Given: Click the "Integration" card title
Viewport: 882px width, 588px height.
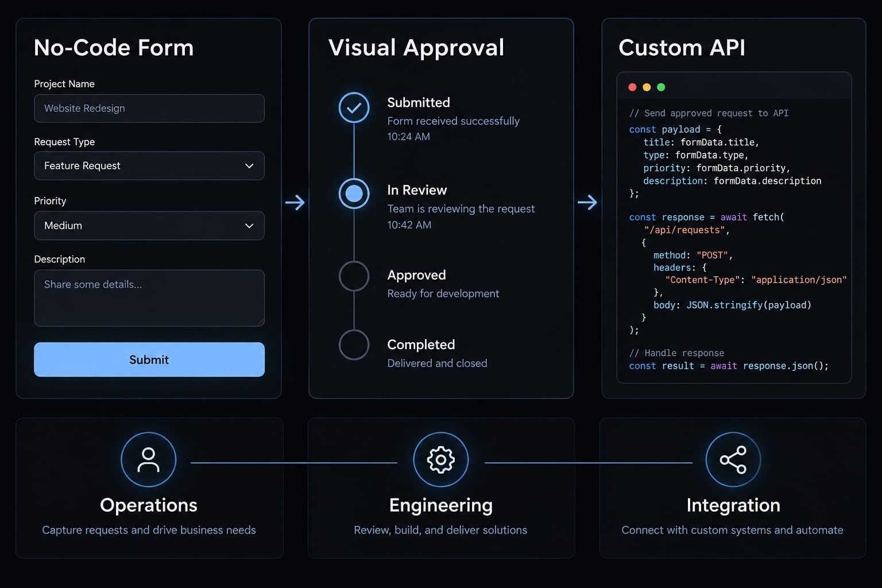Looking at the screenshot, I should [733, 505].
